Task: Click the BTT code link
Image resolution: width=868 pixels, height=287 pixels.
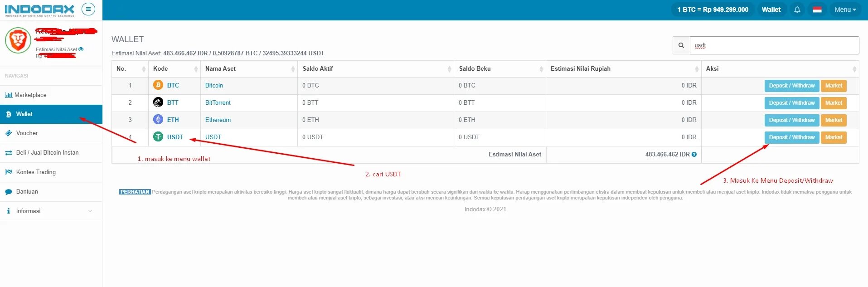Action: click(x=173, y=102)
